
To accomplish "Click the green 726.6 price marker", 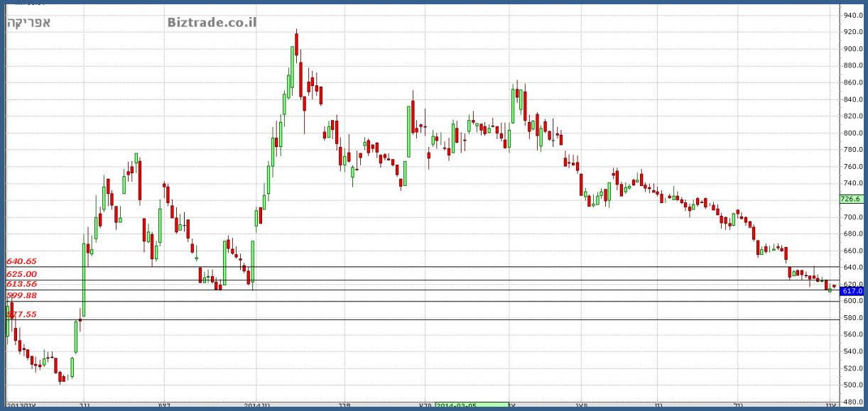I will point(851,199).
